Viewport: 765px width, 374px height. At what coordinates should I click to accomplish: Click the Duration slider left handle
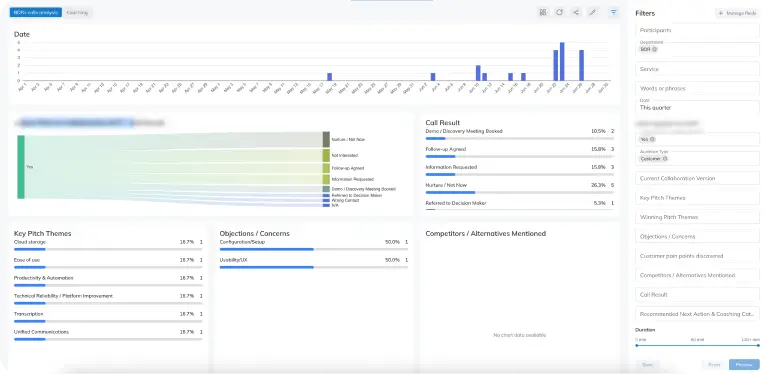tap(636, 345)
